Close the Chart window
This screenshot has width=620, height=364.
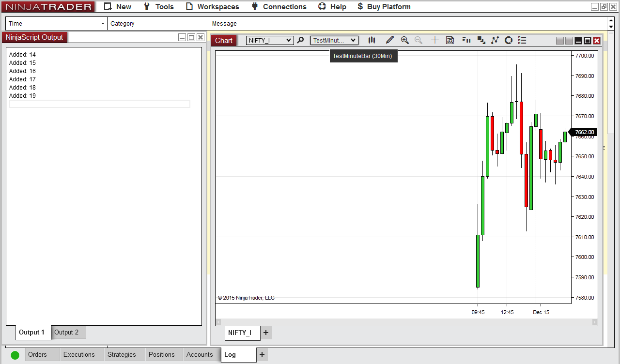point(597,41)
